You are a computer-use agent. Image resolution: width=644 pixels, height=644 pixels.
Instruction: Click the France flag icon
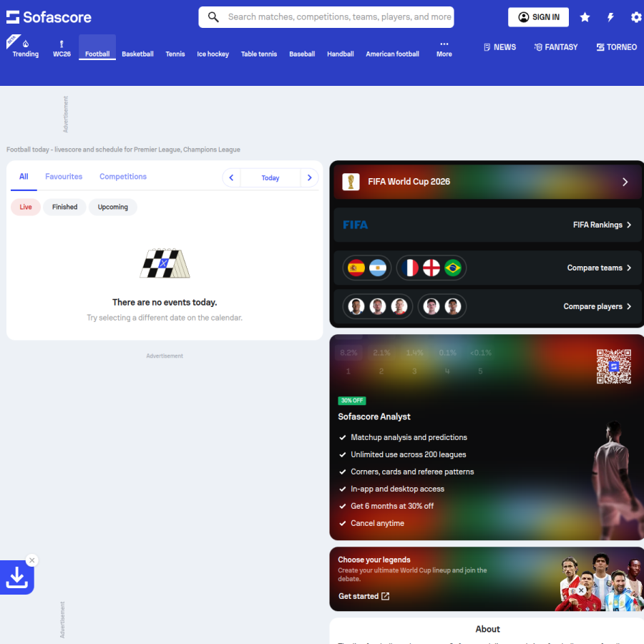pyautogui.click(x=410, y=268)
